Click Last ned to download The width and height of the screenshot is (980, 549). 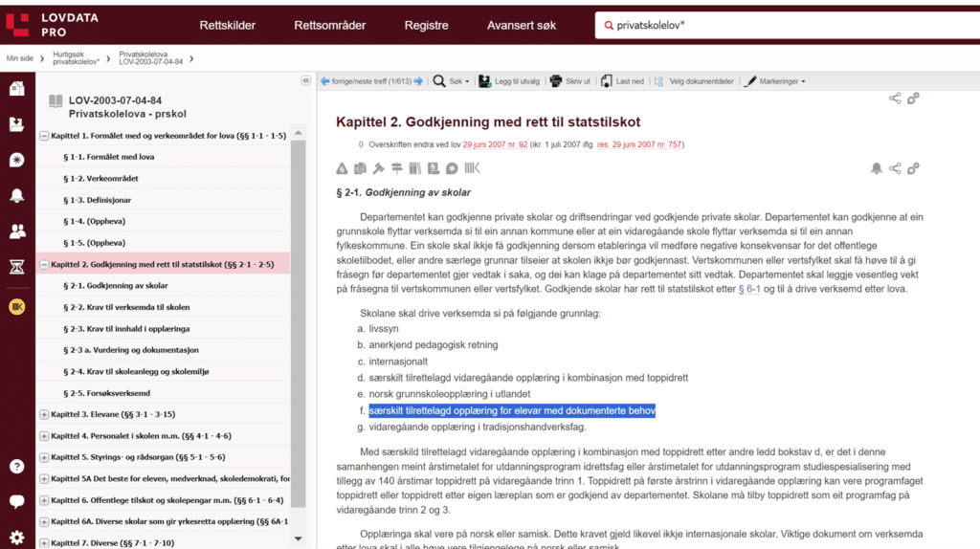click(x=622, y=81)
